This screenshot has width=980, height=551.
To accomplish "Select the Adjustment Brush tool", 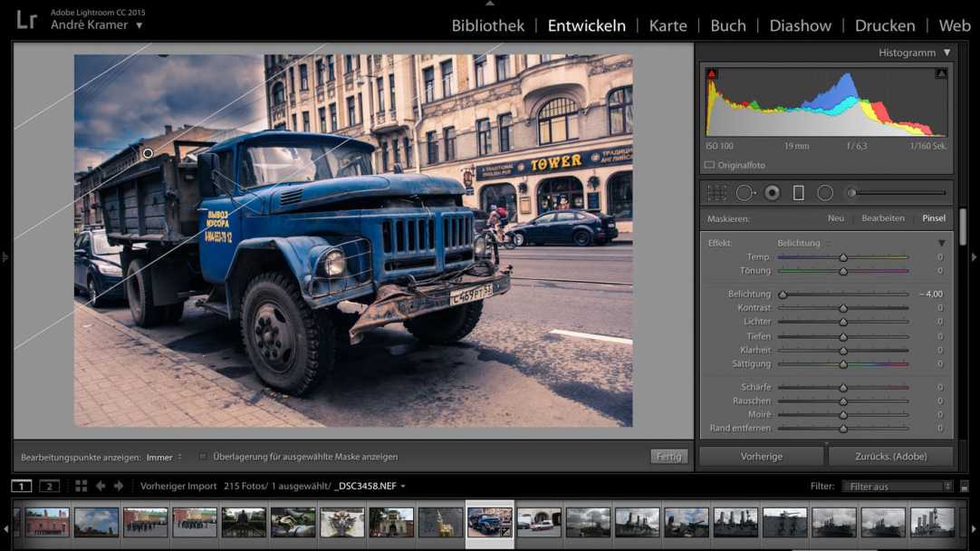I will coord(897,193).
